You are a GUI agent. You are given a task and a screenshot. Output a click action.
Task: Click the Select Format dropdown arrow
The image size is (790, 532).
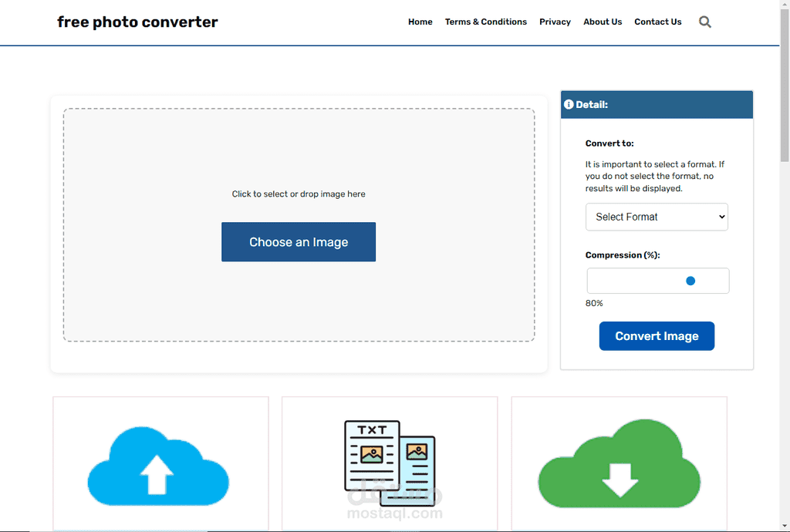point(721,217)
